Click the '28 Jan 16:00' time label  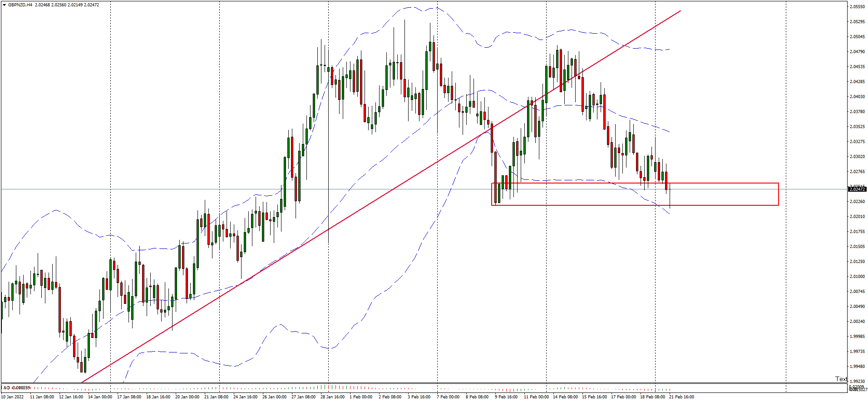tap(332, 397)
